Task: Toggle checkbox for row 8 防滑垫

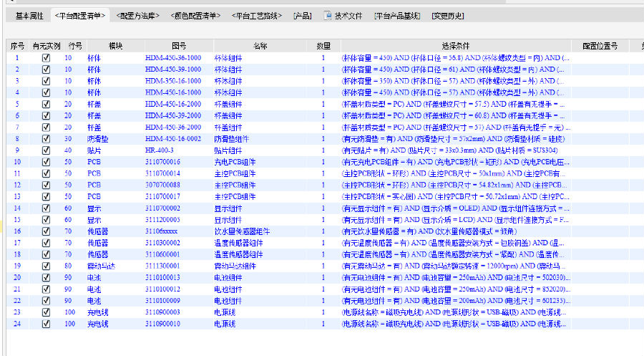Action: [x=46, y=139]
